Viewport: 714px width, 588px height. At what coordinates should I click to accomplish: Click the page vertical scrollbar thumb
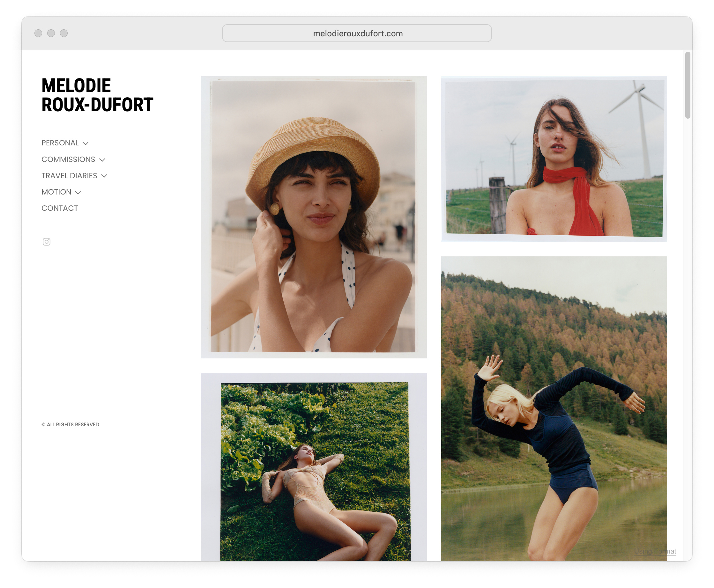687,85
